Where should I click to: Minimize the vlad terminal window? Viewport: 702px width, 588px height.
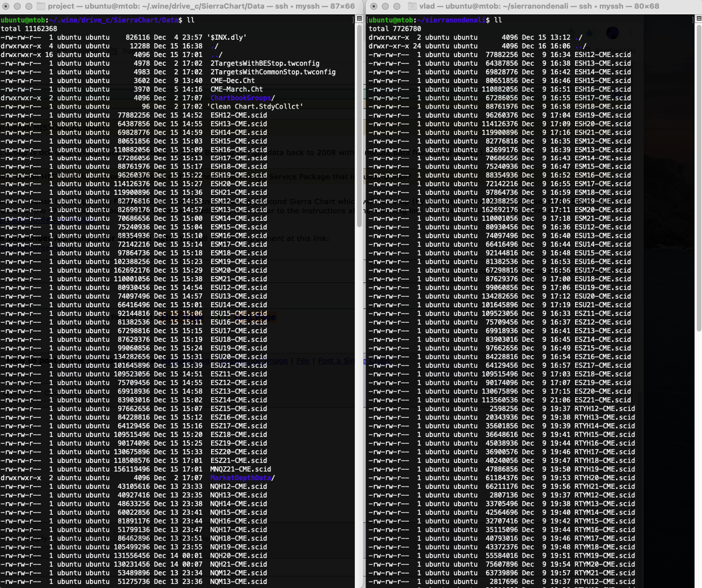(x=385, y=6)
